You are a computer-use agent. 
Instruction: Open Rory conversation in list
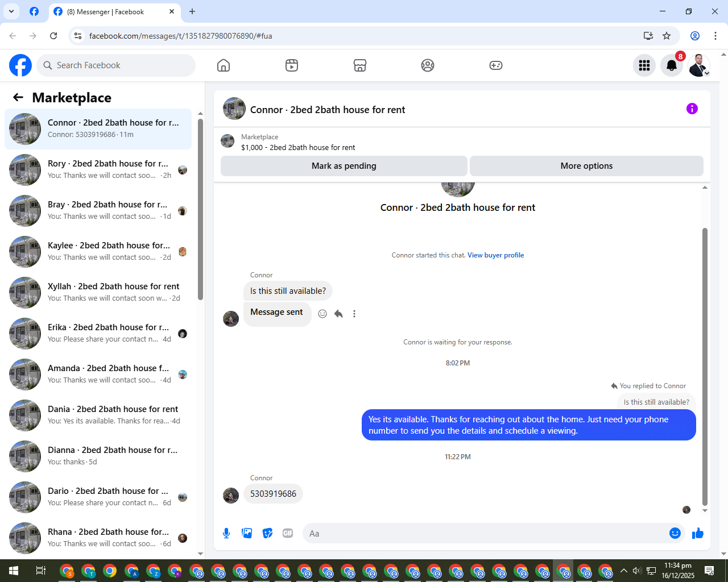[x=98, y=170]
